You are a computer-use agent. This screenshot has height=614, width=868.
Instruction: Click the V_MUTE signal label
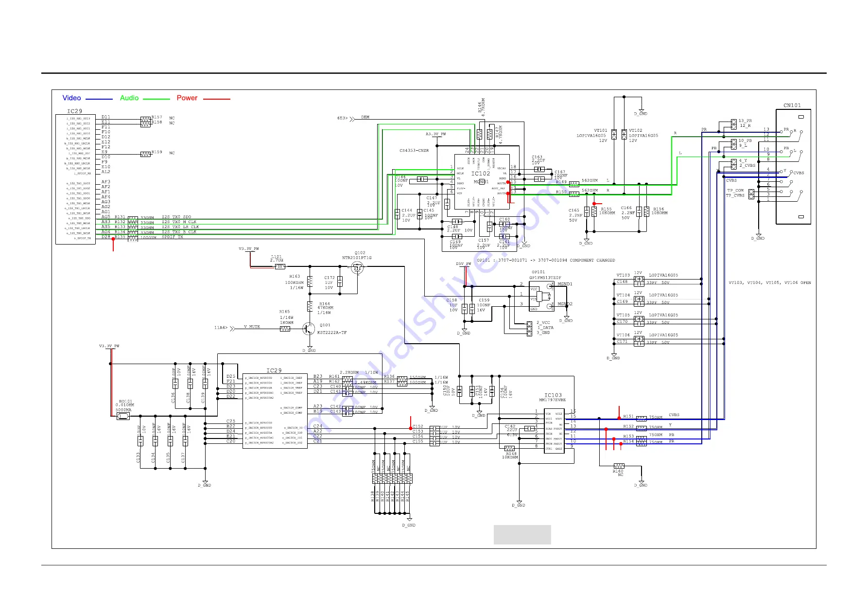coord(252,327)
